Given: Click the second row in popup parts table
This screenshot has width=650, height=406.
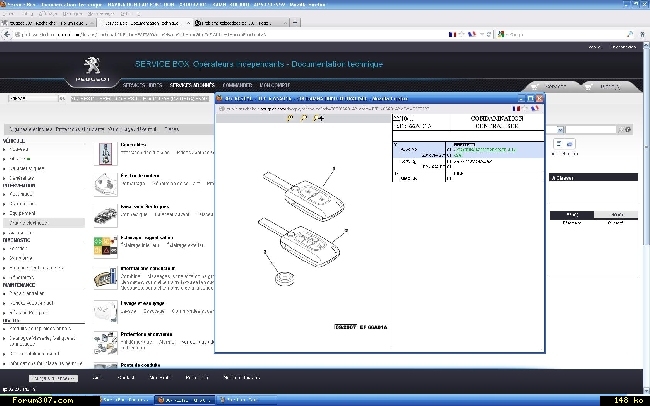Looking at the screenshot, I should (468, 164).
